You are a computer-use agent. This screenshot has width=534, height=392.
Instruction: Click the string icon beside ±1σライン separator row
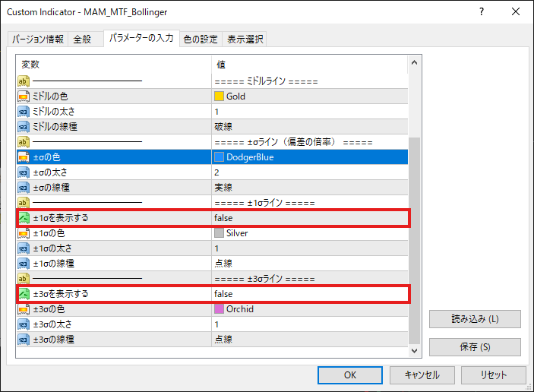23,203
